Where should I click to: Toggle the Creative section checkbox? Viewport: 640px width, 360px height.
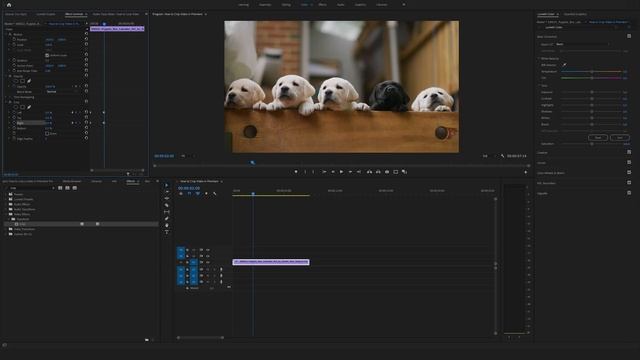629,152
